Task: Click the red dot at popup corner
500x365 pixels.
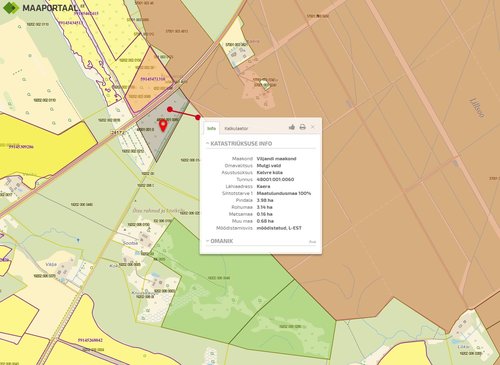Action: pyautogui.click(x=198, y=117)
